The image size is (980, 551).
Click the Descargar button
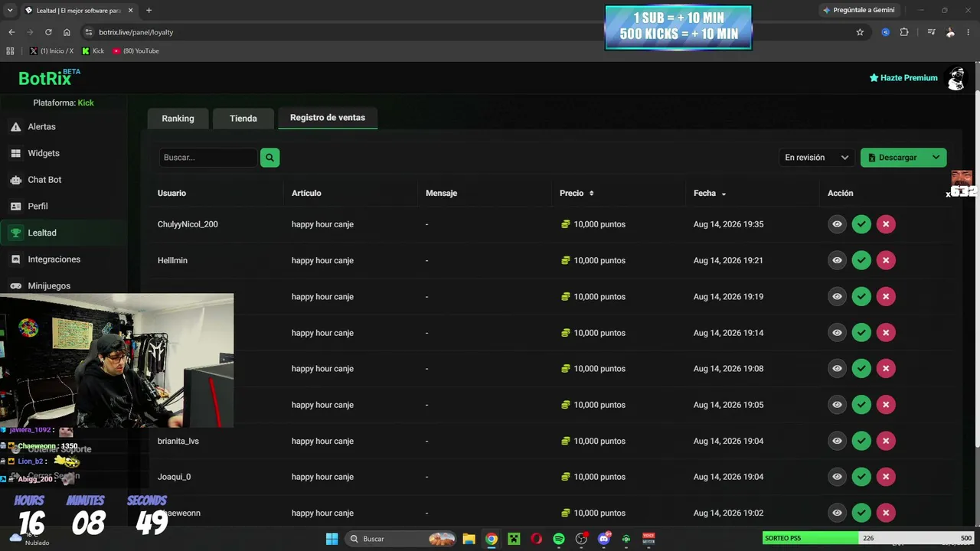[893, 158]
